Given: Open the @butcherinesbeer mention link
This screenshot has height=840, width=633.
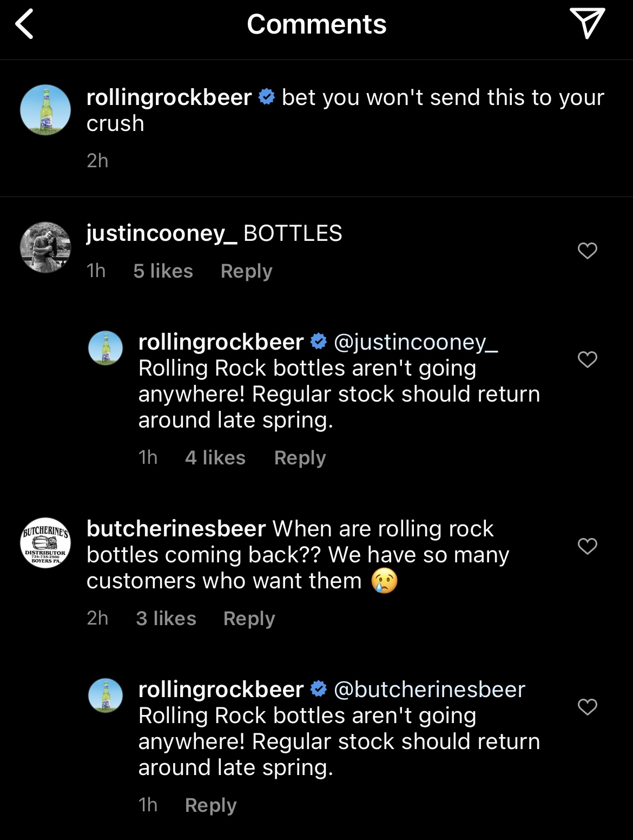Looking at the screenshot, I should [430, 690].
